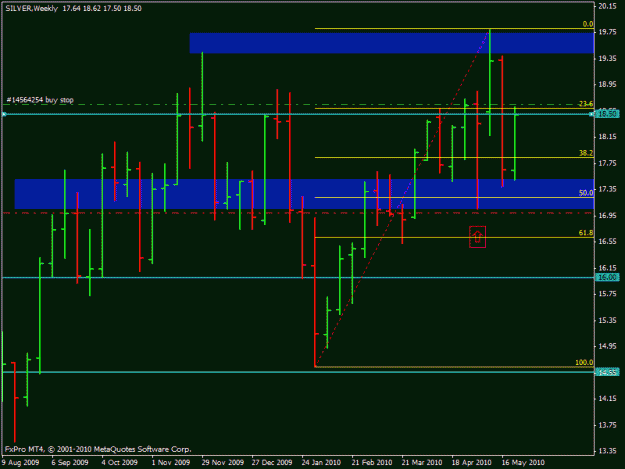
Task: Click the 16.95 price scale value
Action: click(x=607, y=216)
